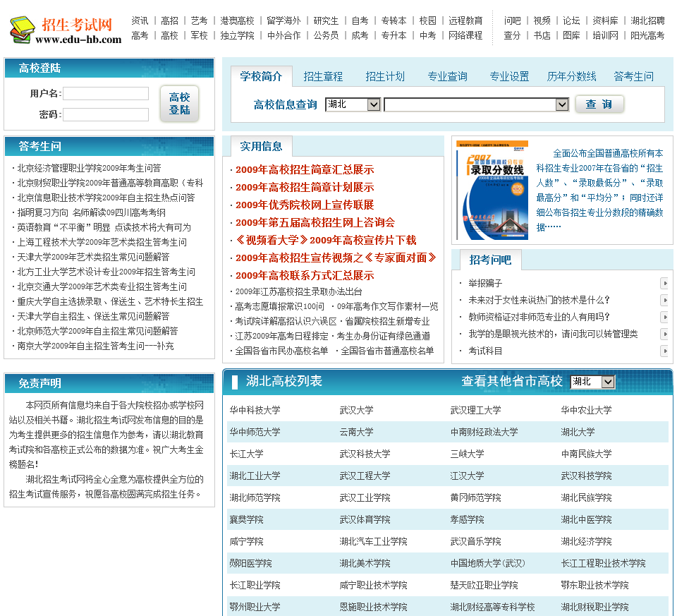The image size is (677, 616).
Task: Open 2009年高校联系方式汇总展示 link
Action: [305, 276]
